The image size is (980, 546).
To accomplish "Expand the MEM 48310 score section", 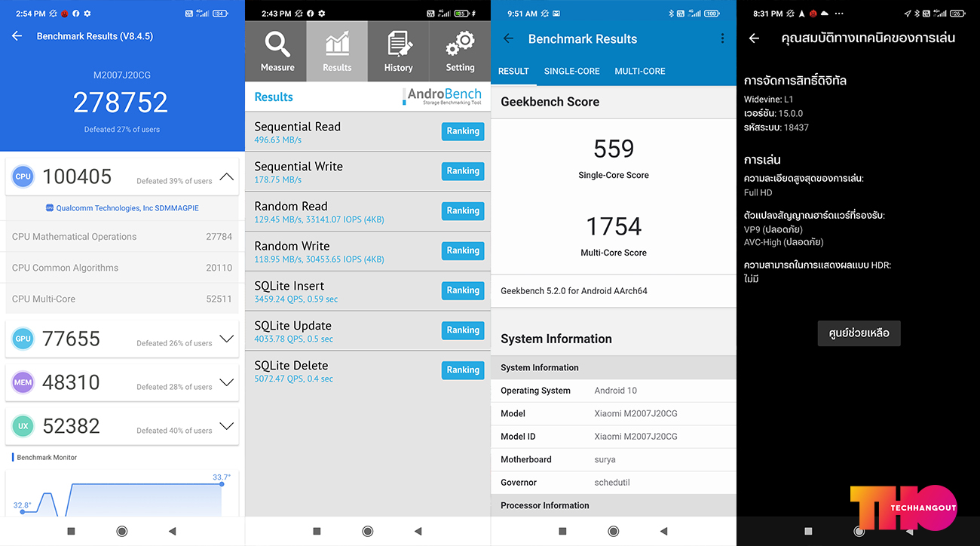I will point(226,382).
